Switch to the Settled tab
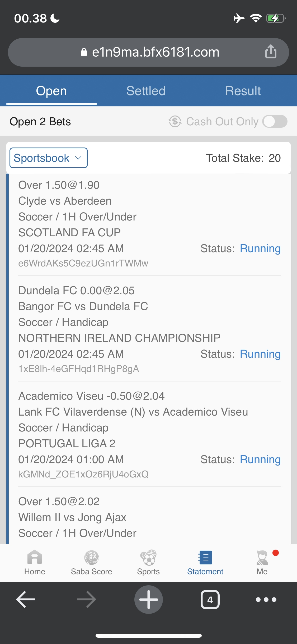297x644 pixels. (x=146, y=91)
